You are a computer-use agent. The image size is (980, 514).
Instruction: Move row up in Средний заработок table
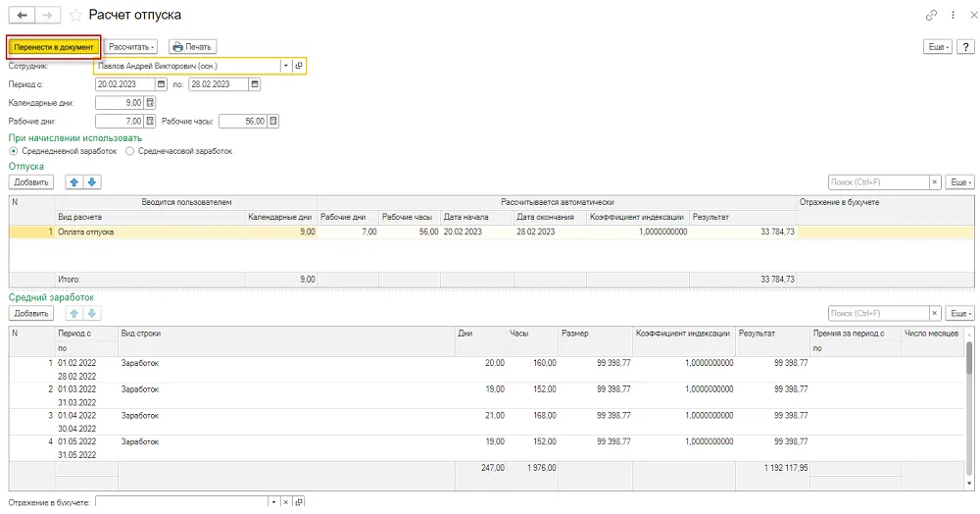coord(73,313)
